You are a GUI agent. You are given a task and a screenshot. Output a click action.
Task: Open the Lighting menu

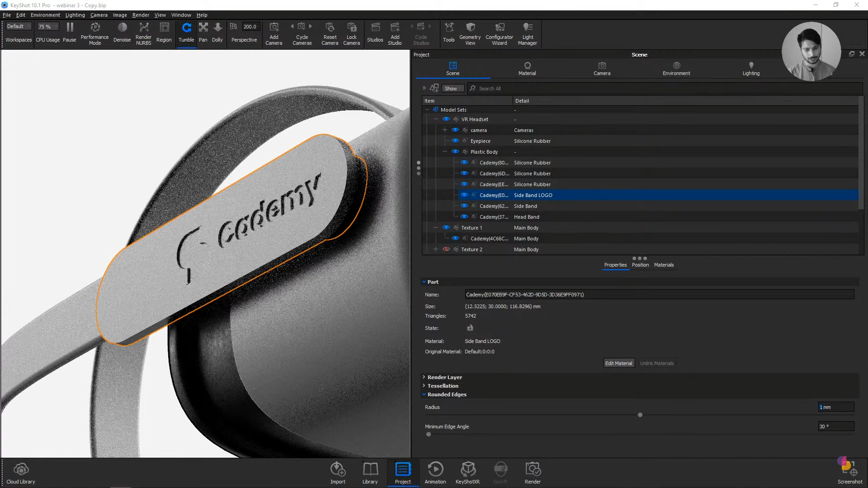coord(75,15)
